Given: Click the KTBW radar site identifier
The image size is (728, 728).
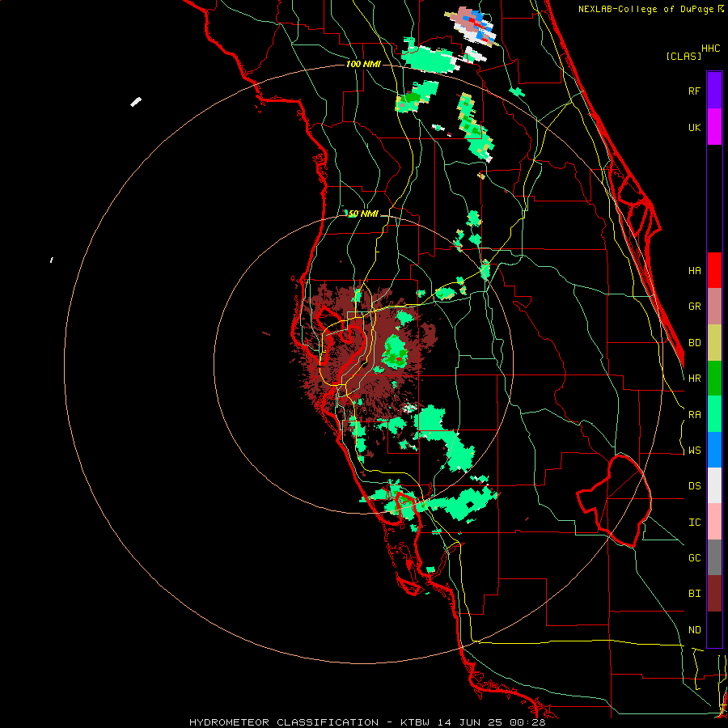Looking at the screenshot, I should coord(415,722).
